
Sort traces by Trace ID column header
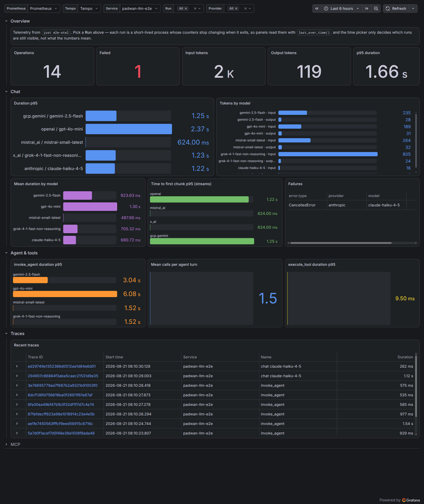(x=35, y=357)
